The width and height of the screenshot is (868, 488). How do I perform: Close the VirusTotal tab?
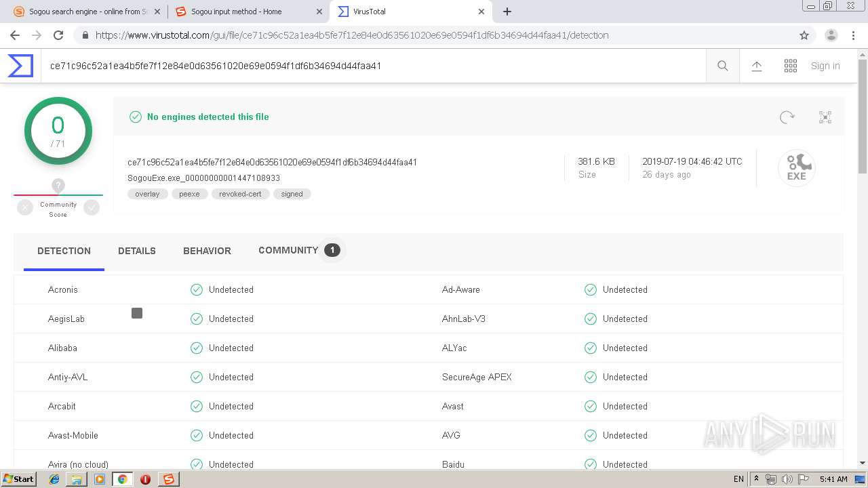tap(482, 12)
